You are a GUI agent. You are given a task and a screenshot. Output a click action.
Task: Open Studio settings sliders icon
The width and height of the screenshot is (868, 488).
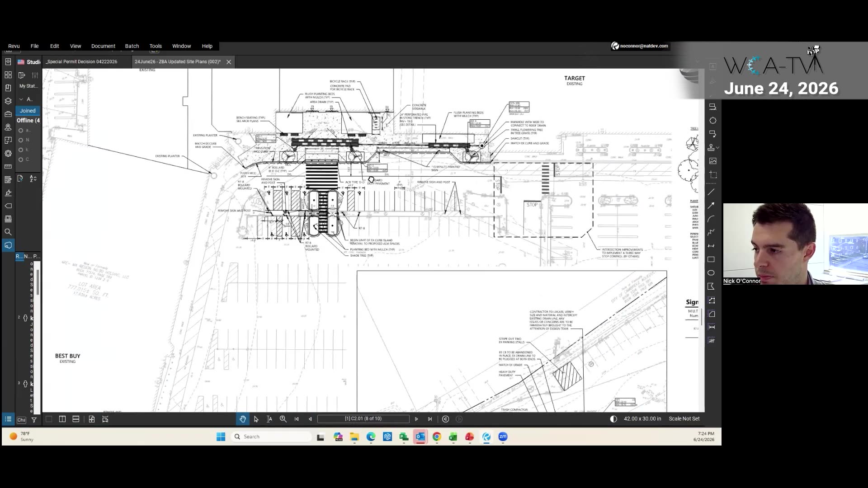35,75
